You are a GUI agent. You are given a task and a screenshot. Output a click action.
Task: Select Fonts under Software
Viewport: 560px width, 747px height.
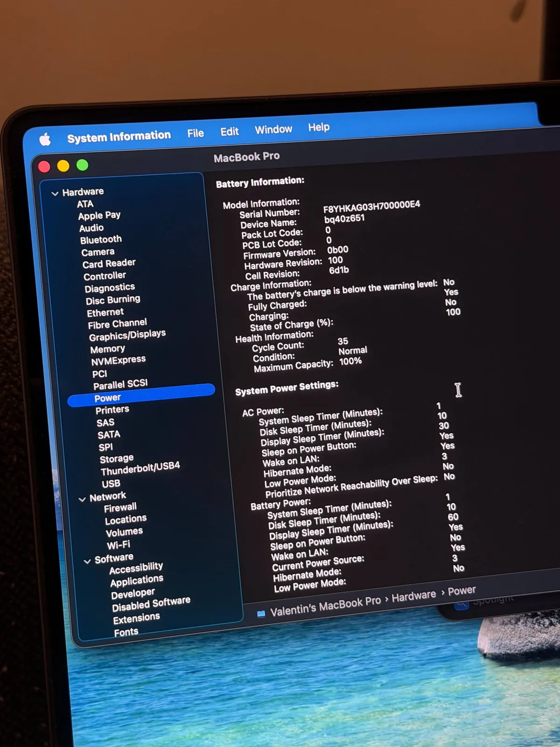[126, 632]
